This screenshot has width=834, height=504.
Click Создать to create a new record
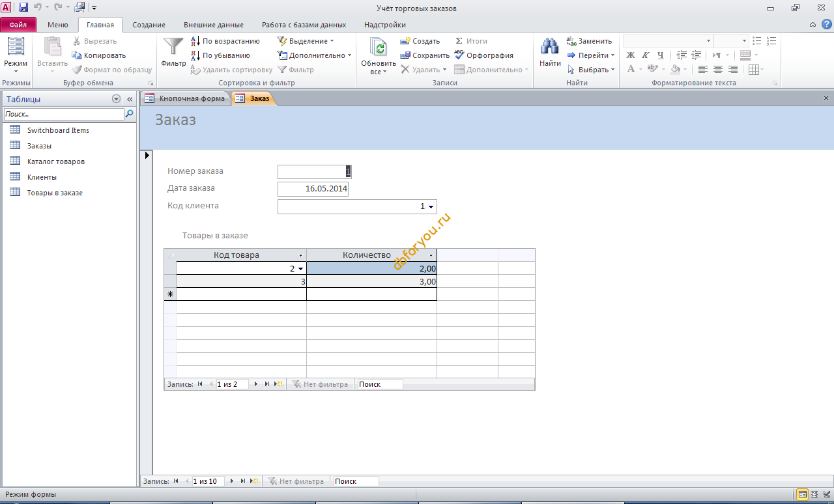[420, 41]
